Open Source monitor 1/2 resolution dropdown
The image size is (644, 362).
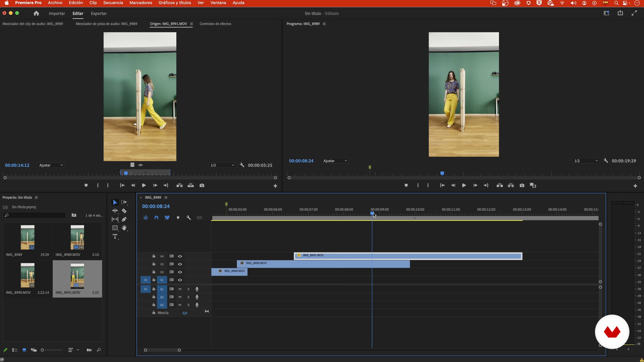(x=222, y=165)
